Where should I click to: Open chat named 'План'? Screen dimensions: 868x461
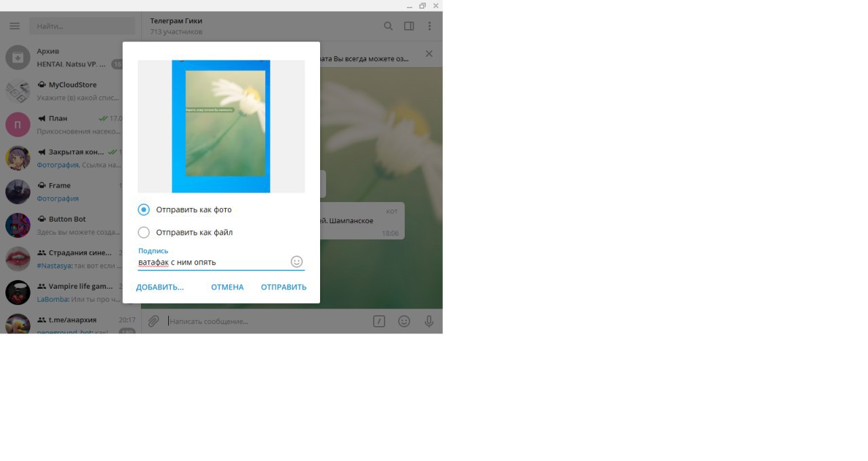[x=58, y=119]
